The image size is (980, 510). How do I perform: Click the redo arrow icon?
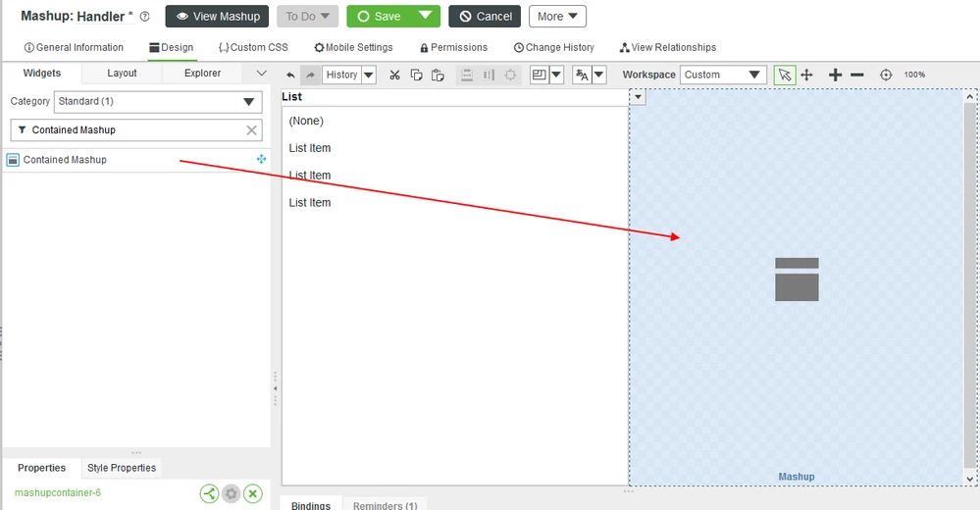click(x=310, y=75)
